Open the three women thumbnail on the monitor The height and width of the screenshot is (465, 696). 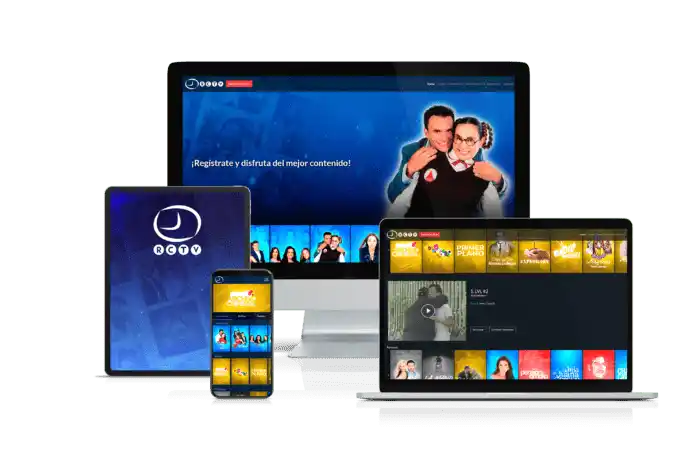click(289, 244)
